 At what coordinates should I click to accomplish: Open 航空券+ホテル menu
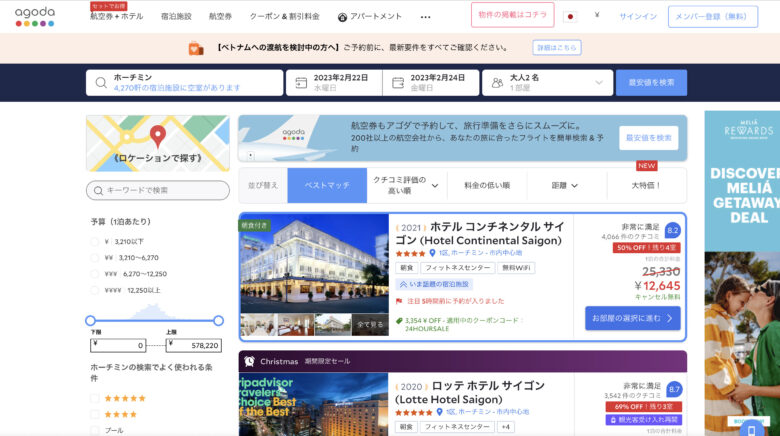[x=116, y=16]
